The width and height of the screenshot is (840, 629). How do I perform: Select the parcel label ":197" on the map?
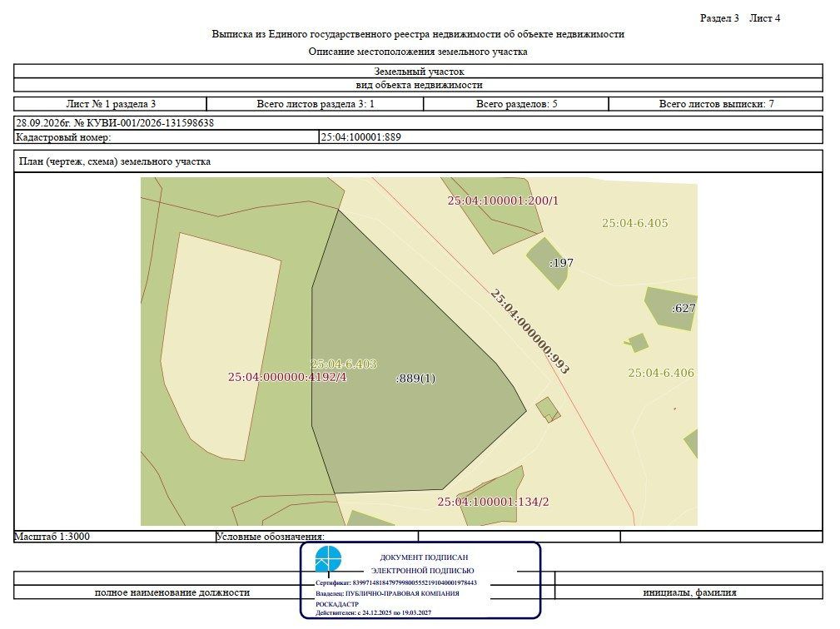coord(561,263)
